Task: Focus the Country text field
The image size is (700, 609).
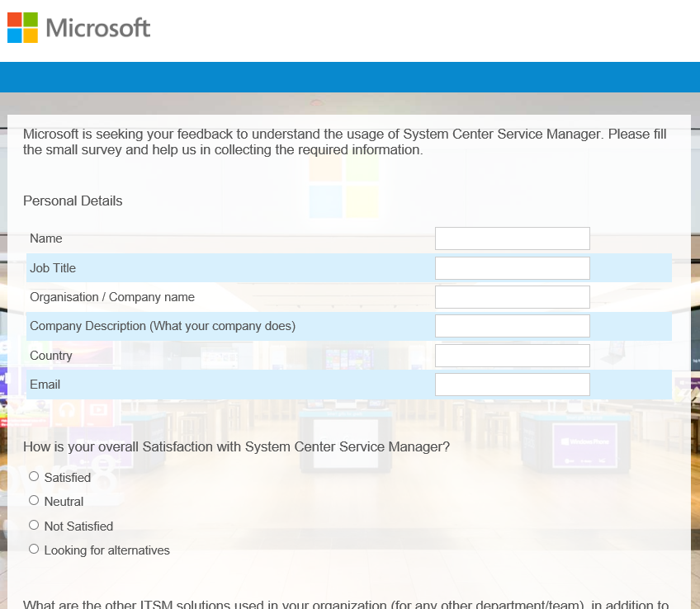Action: 512,356
